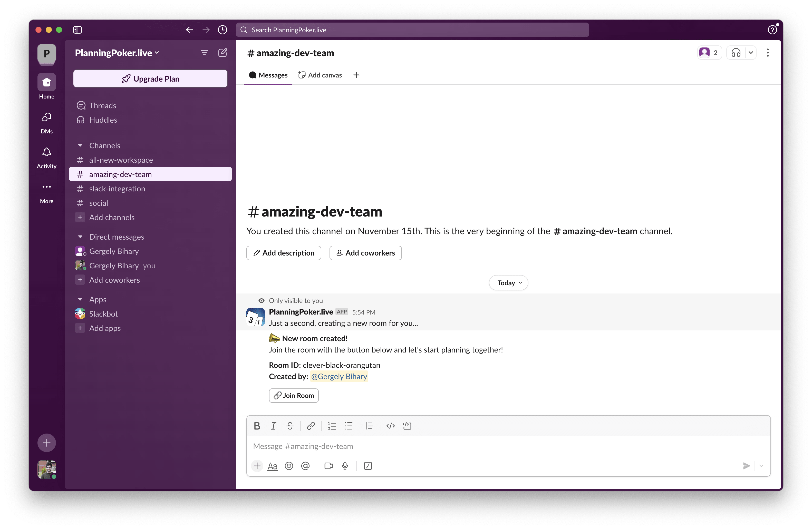Image resolution: width=812 pixels, height=529 pixels.
Task: Open the Today date dropdown
Action: [x=509, y=283]
